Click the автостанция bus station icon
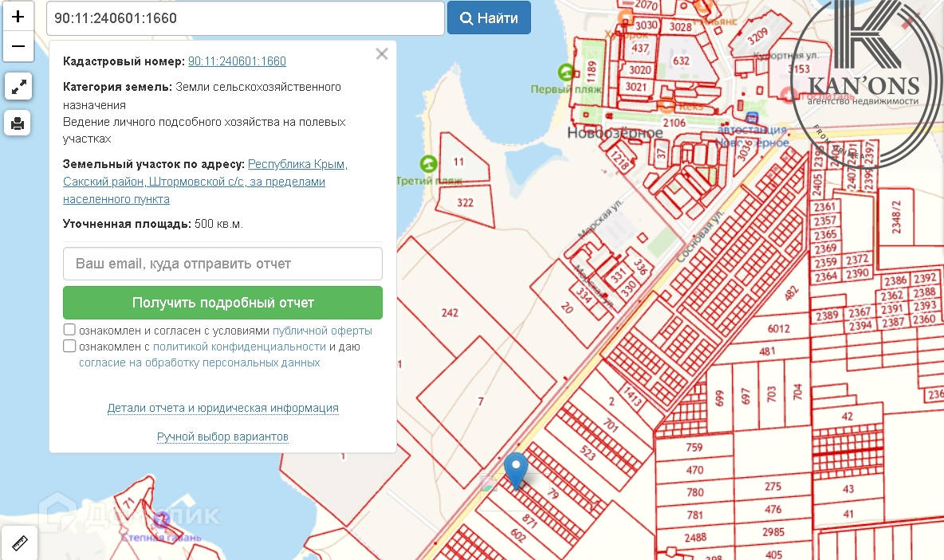Viewport: 944px width, 560px height. (752, 117)
